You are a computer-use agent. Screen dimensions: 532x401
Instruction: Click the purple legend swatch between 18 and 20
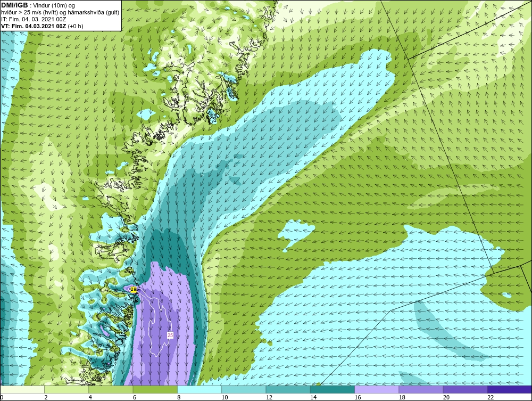421,389
